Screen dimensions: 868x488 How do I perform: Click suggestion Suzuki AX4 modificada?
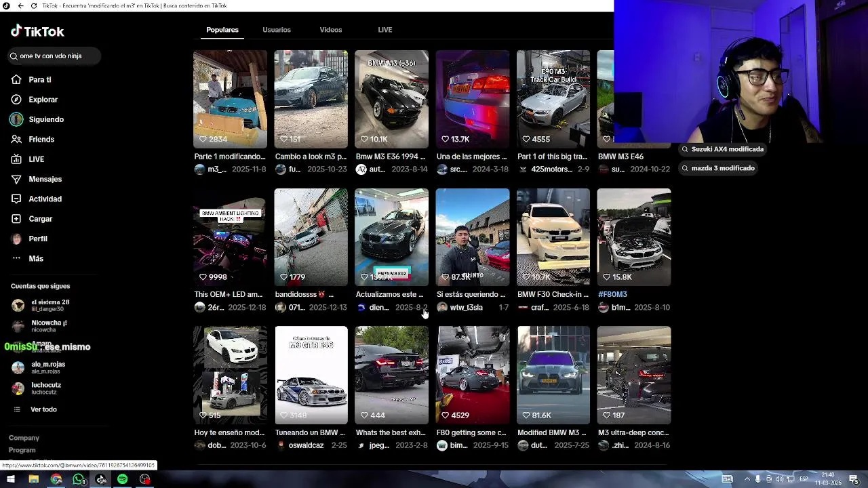(x=723, y=149)
